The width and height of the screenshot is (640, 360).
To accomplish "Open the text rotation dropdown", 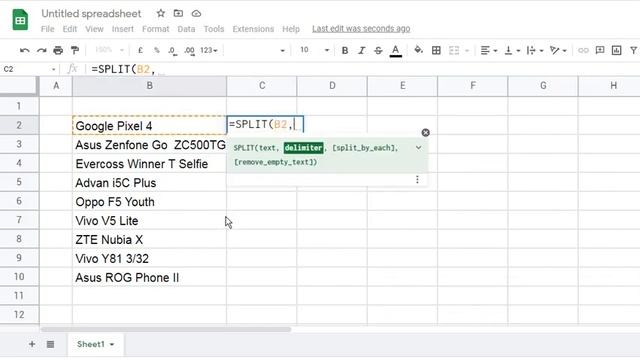I will pos(558,50).
